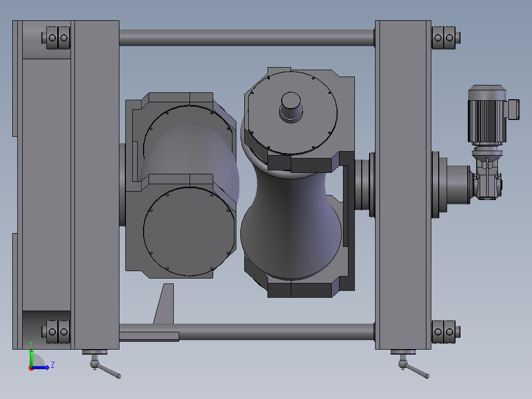Screen dimensions: 532x399
Task: Click the motor's side terminal box
Action: 513,109
